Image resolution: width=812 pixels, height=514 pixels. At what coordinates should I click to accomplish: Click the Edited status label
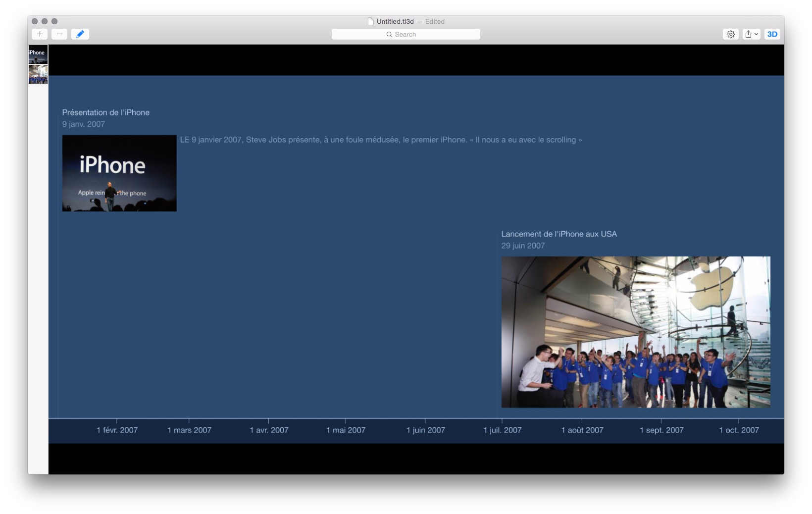click(x=435, y=21)
